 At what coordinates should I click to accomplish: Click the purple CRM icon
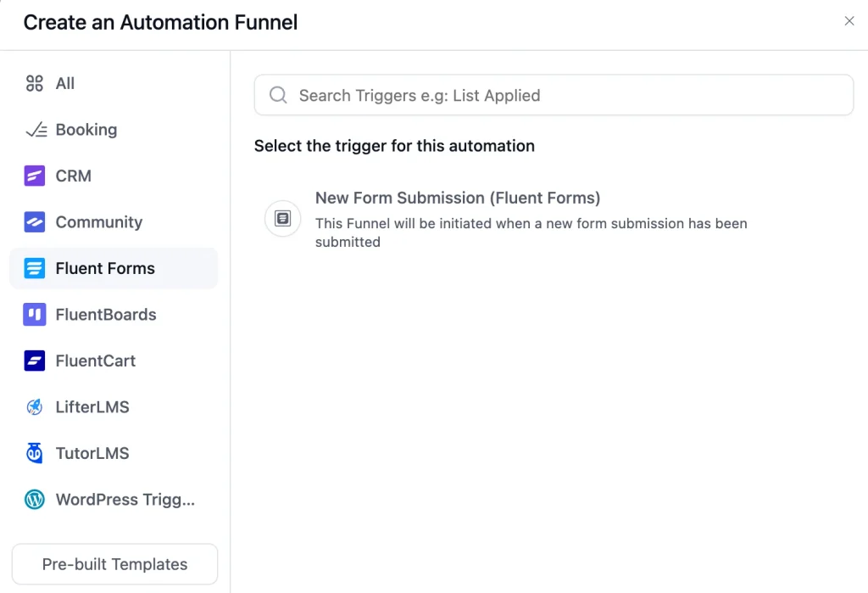(x=34, y=176)
